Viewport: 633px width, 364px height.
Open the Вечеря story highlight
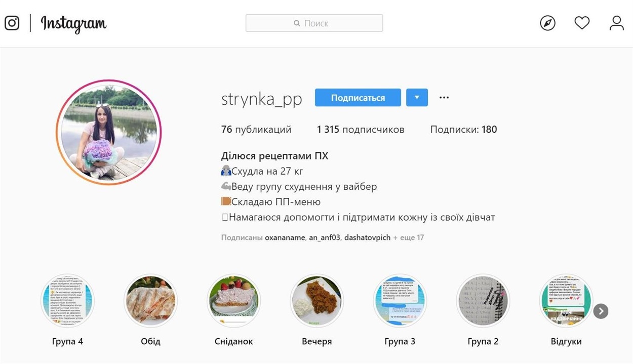[316, 301]
